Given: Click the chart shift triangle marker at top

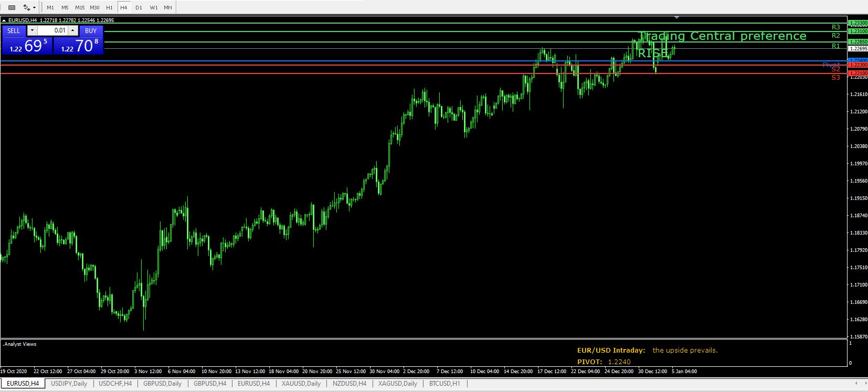Looking at the screenshot, I should tap(676, 17).
